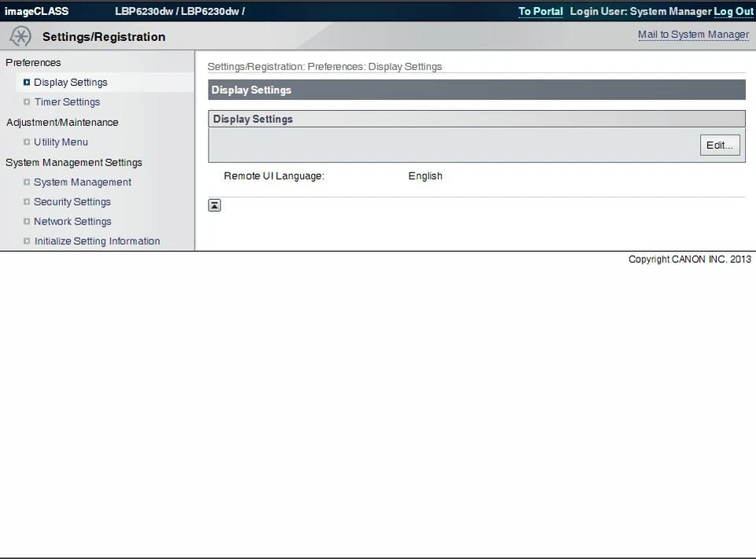Viewport: 756px width, 559px height.
Task: Click the bullet icon beside Display Settings
Action: tap(27, 83)
